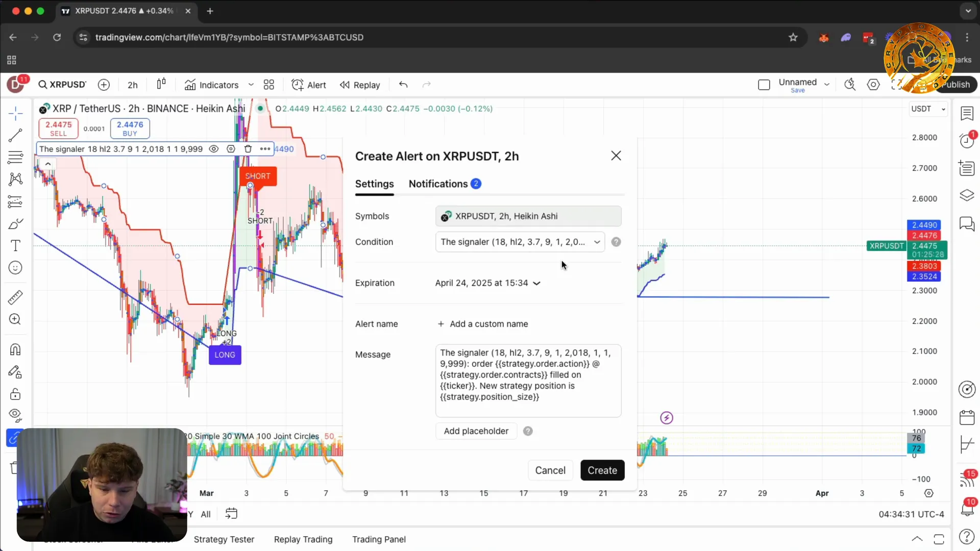This screenshot has height=551, width=980.
Task: Open the economic calendar panel
Action: point(967,417)
